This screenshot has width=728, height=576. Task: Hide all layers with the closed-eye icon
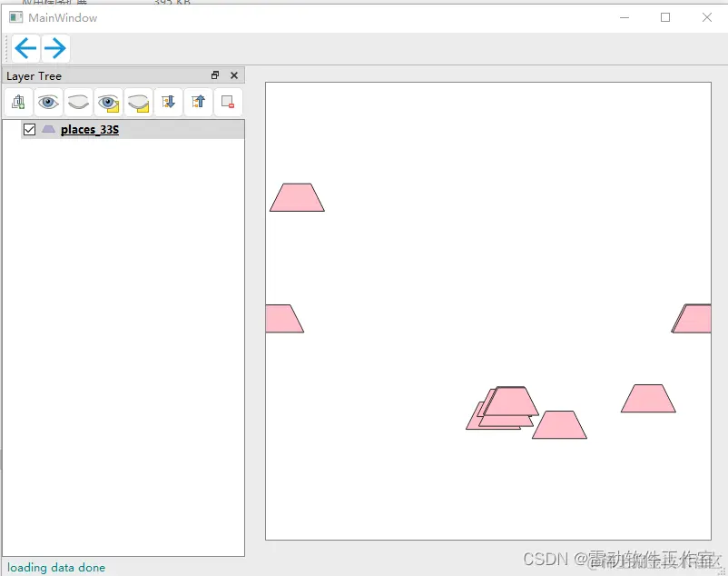[x=78, y=102]
